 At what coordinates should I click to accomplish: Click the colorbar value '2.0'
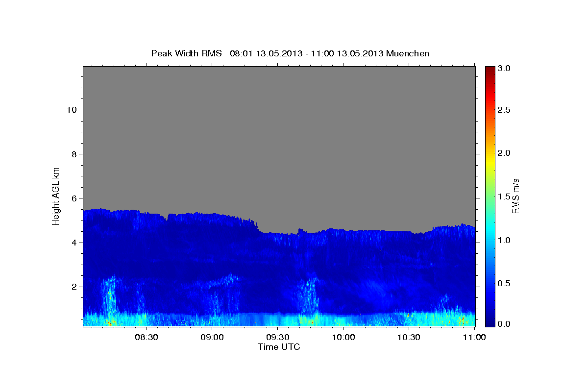(x=504, y=153)
